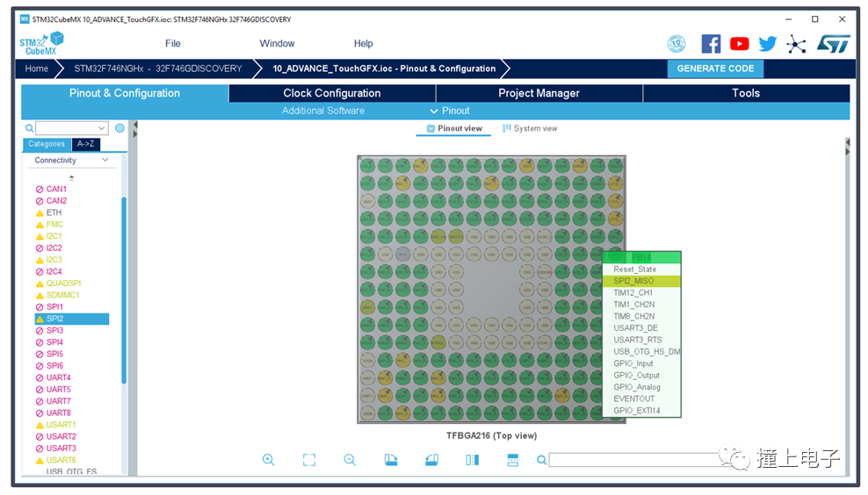868x495 pixels.
Task: Choose SPI2_MISO in pin menu
Action: click(641, 281)
